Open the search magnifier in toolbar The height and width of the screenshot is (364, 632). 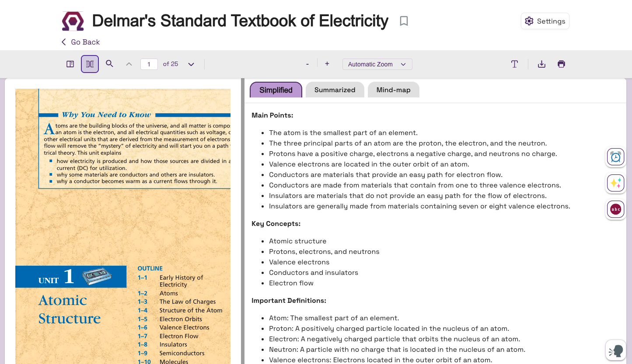[x=110, y=64]
